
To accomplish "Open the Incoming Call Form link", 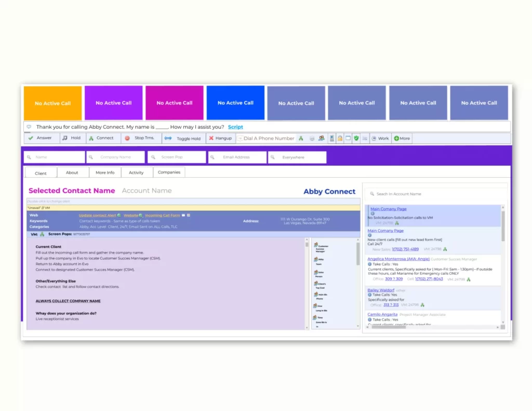I will [163, 215].
